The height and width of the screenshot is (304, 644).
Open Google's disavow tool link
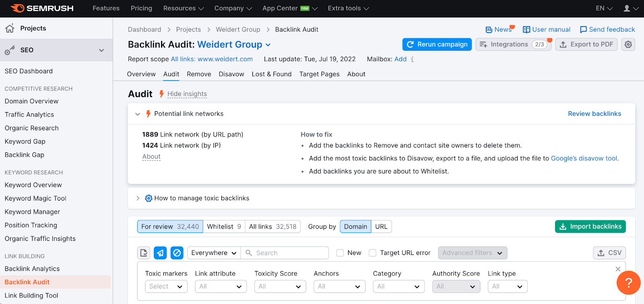[584, 158]
